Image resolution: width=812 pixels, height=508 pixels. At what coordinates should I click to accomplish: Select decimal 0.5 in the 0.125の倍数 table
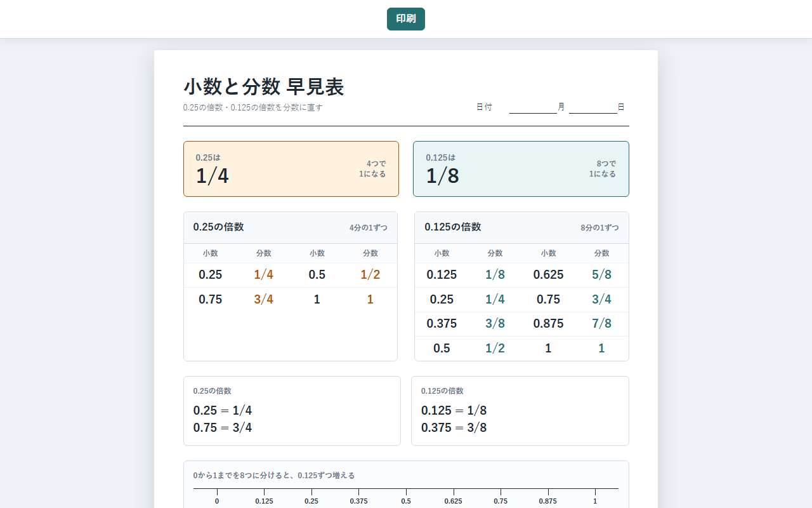click(x=442, y=348)
